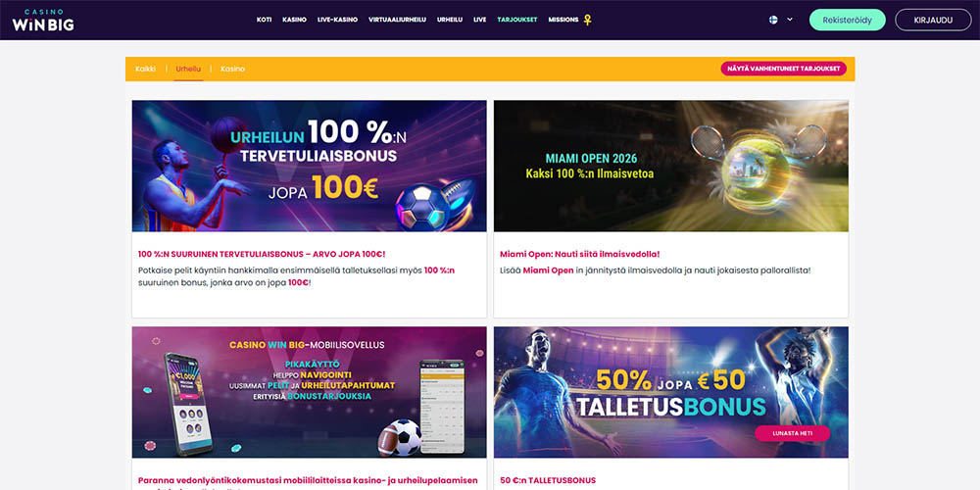Switch to the Kaikki offers tab
Viewport: 980px width, 490px height.
pyautogui.click(x=146, y=69)
